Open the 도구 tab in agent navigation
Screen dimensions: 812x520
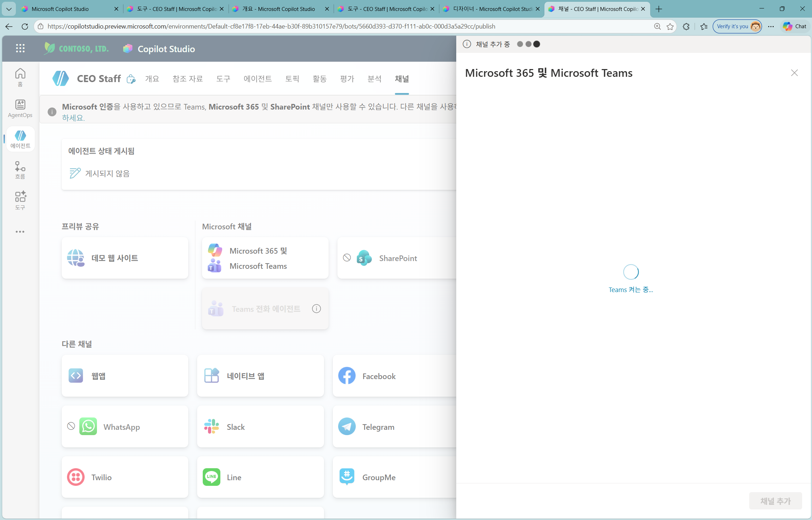[x=223, y=79]
